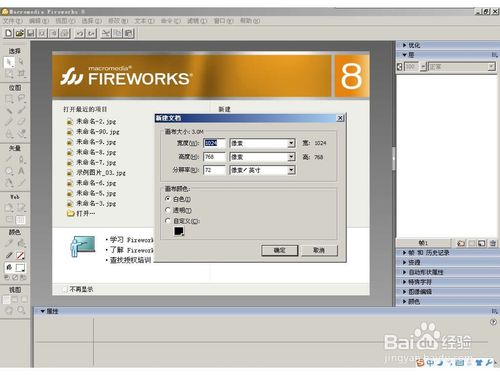Open the 文件 File menu

[x=13, y=21]
